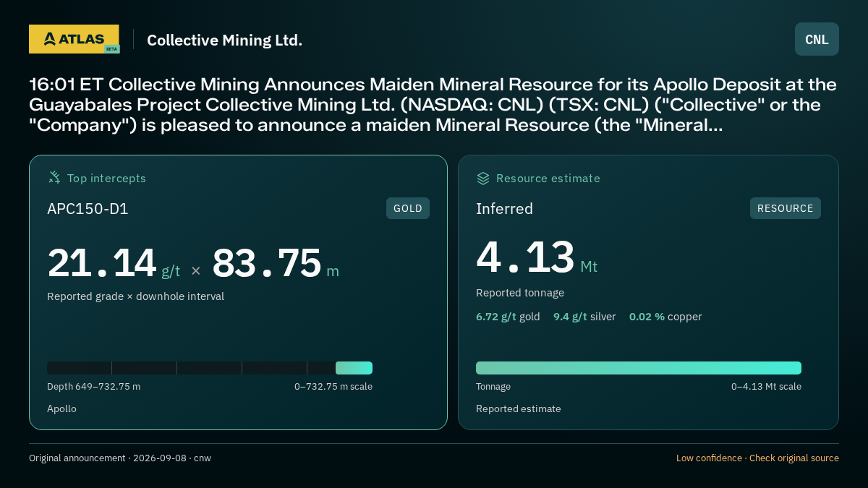Click Original announcement date and source footer
The width and height of the screenshot is (868, 488).
pyautogui.click(x=120, y=458)
